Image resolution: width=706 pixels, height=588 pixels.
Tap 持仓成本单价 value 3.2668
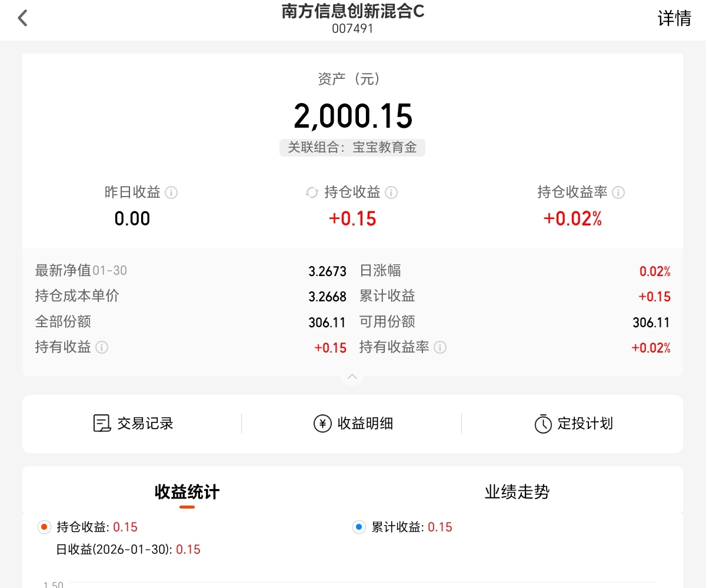327,297
